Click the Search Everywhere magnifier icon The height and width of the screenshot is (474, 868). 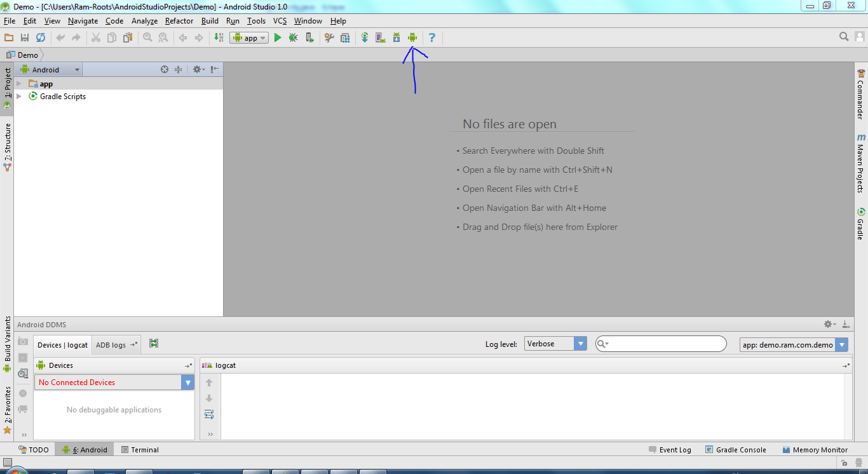click(x=844, y=37)
